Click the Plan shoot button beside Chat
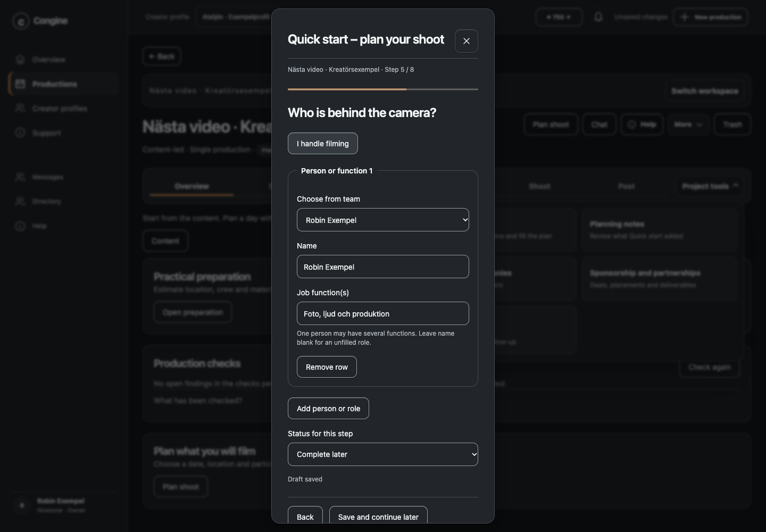 [x=551, y=124]
